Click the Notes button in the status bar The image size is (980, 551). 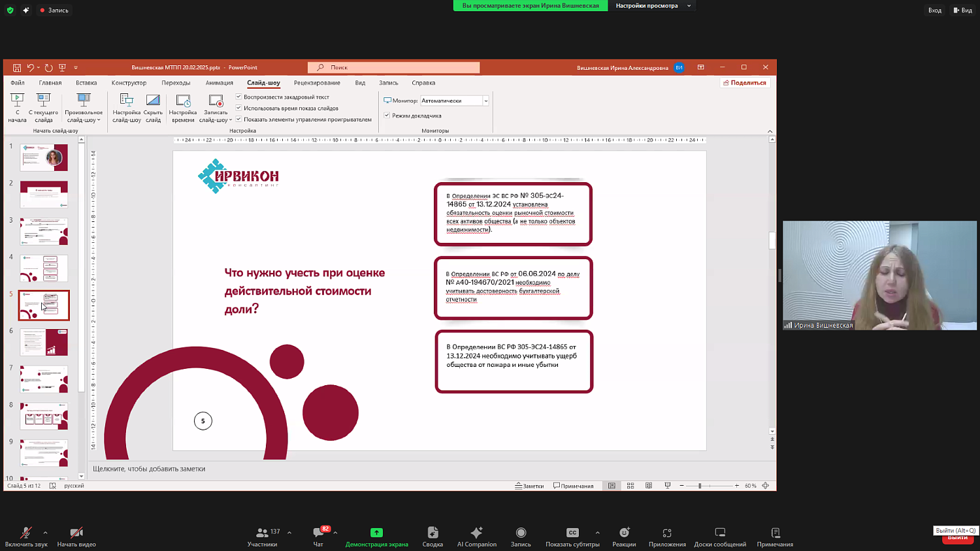[x=529, y=486]
